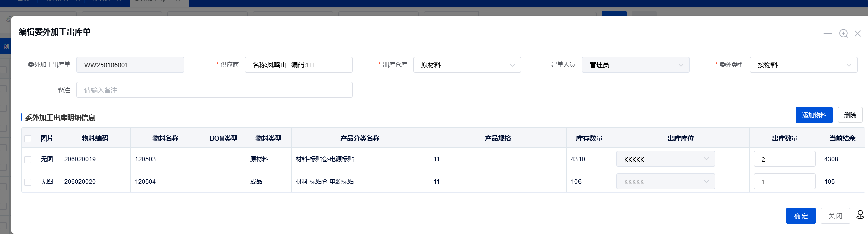
Task: Click the 供应商 supplier input field
Action: click(x=299, y=65)
